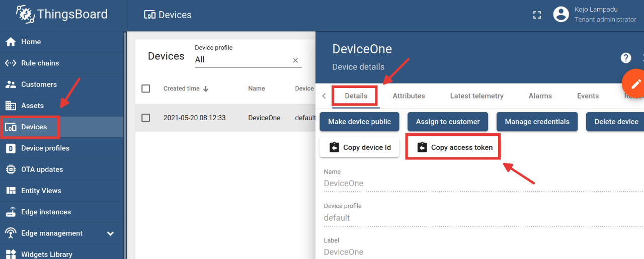
Task: Click the Edge management antenna icon
Action: pos(11,233)
